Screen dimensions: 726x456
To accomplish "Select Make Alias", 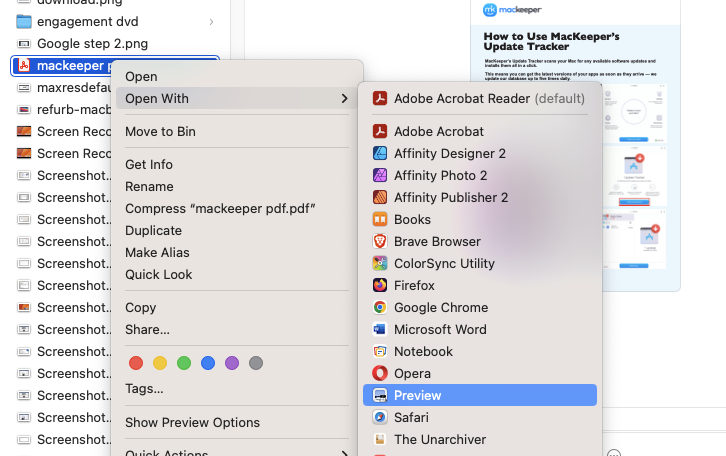I will tap(157, 252).
